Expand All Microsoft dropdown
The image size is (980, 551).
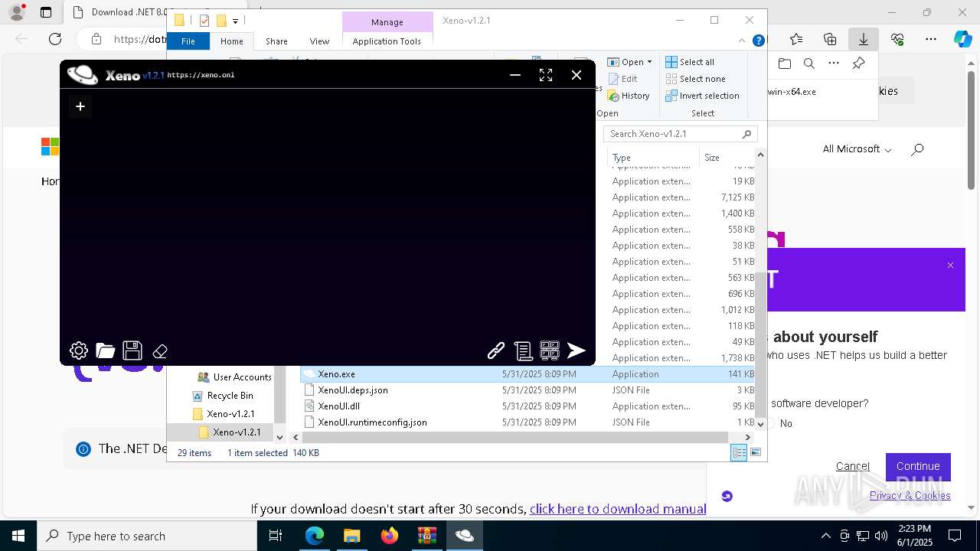857,149
